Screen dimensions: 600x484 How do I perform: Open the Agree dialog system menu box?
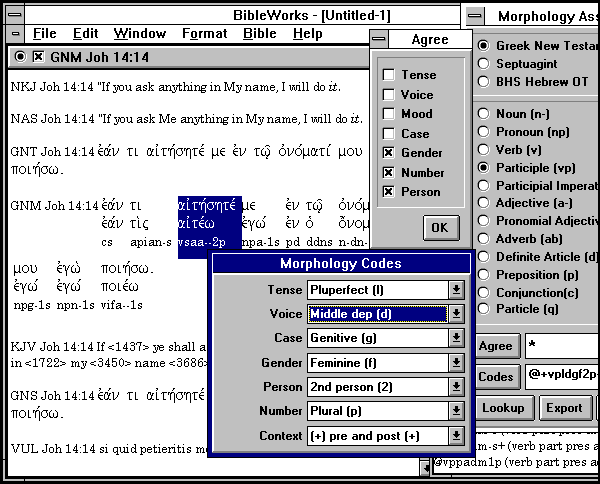(x=379, y=39)
